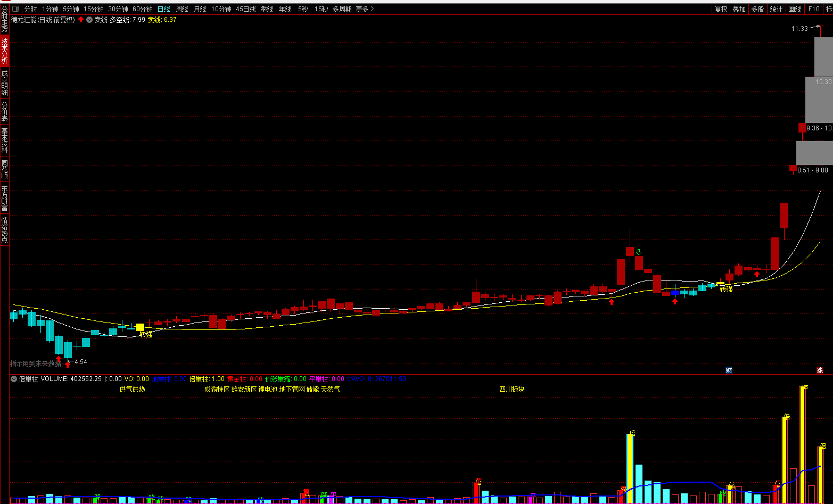Open the F10 company info
The width and height of the screenshot is (833, 504).
814,9
